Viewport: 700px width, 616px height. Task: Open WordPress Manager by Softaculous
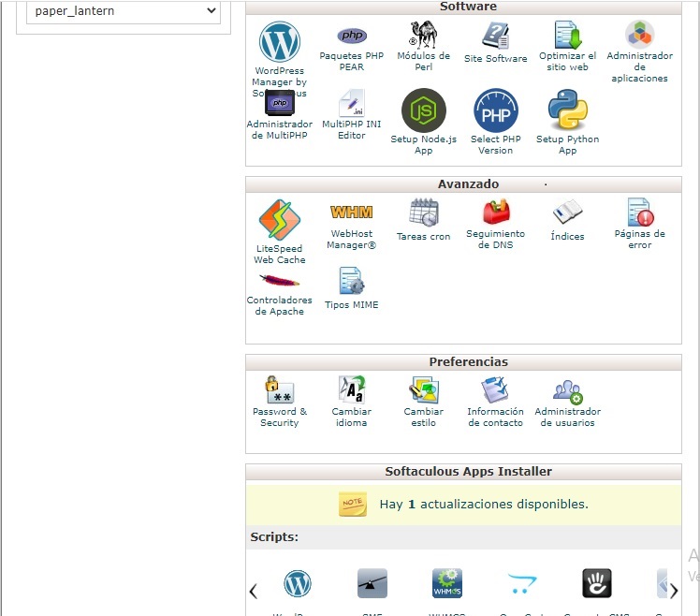(279, 43)
